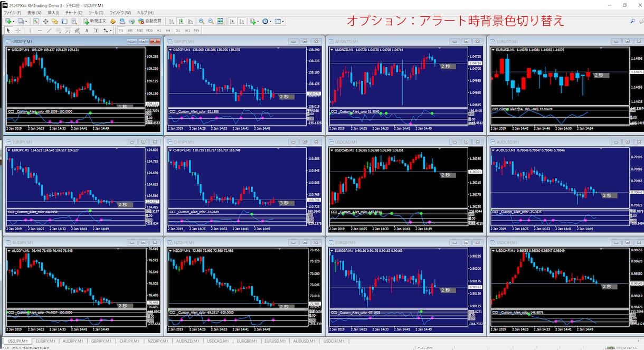Open a new chart with the toolbar icon
Image resolution: width=644 pixels, height=350 pixels.
tap(8, 21)
